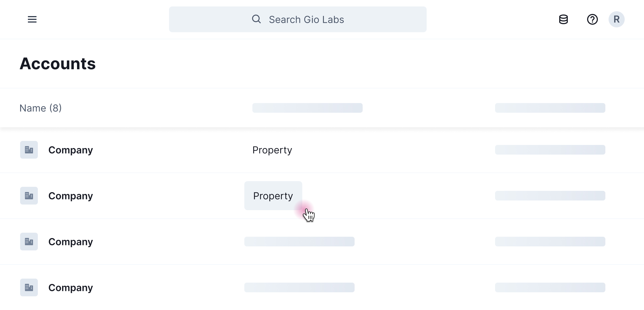
Task: Open the help question mark icon
Action: tap(592, 19)
